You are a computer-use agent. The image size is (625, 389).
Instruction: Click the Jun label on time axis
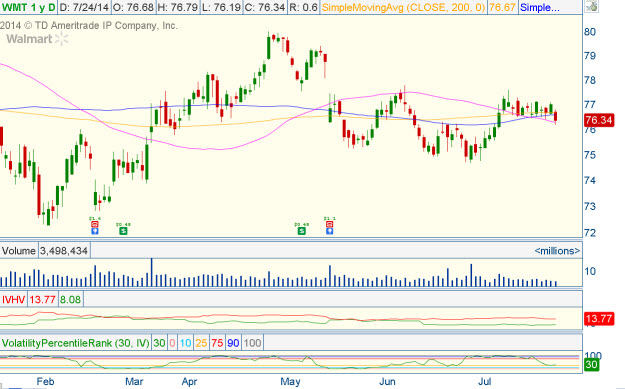387,381
